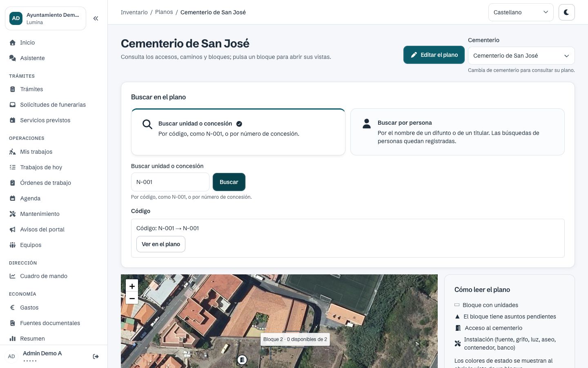The image size is (588, 368).
Task: Toggle dark mode with the moon icon
Action: click(566, 12)
